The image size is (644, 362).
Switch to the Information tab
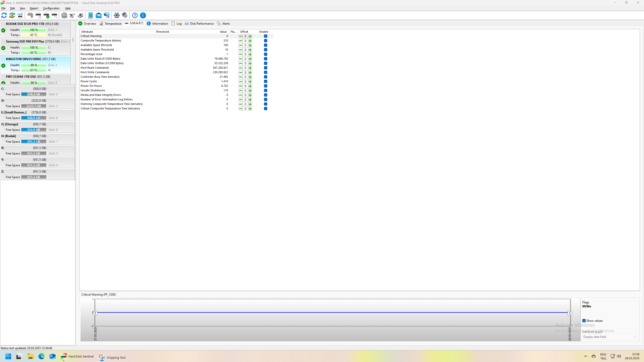158,24
